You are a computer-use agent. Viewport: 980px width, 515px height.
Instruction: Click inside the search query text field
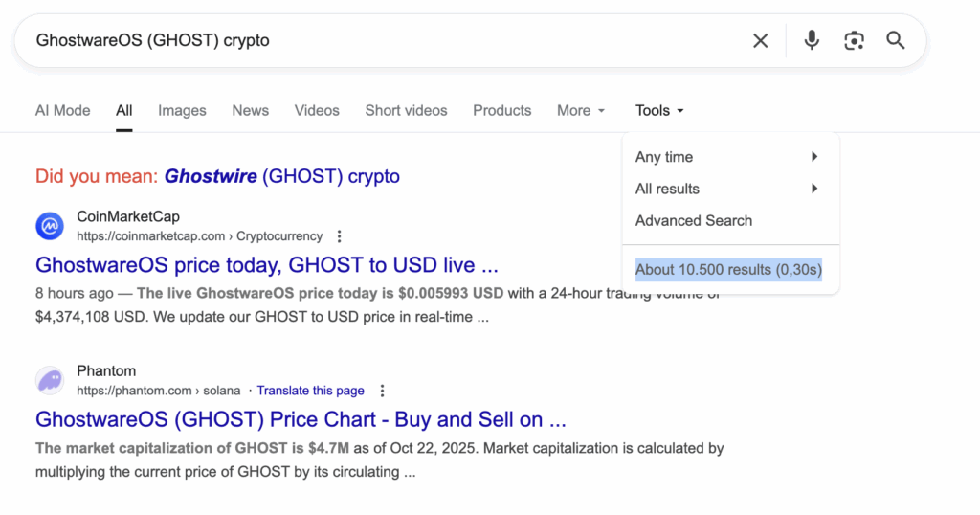point(383,40)
